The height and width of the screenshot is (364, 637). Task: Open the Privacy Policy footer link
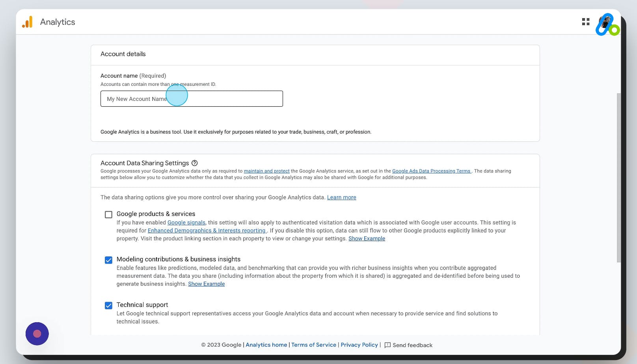359,345
